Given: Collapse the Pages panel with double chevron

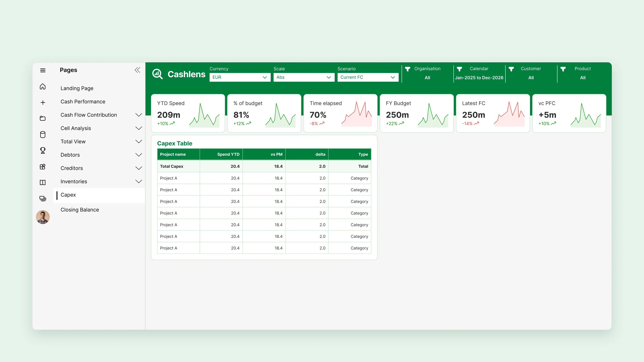Looking at the screenshot, I should coord(137,70).
